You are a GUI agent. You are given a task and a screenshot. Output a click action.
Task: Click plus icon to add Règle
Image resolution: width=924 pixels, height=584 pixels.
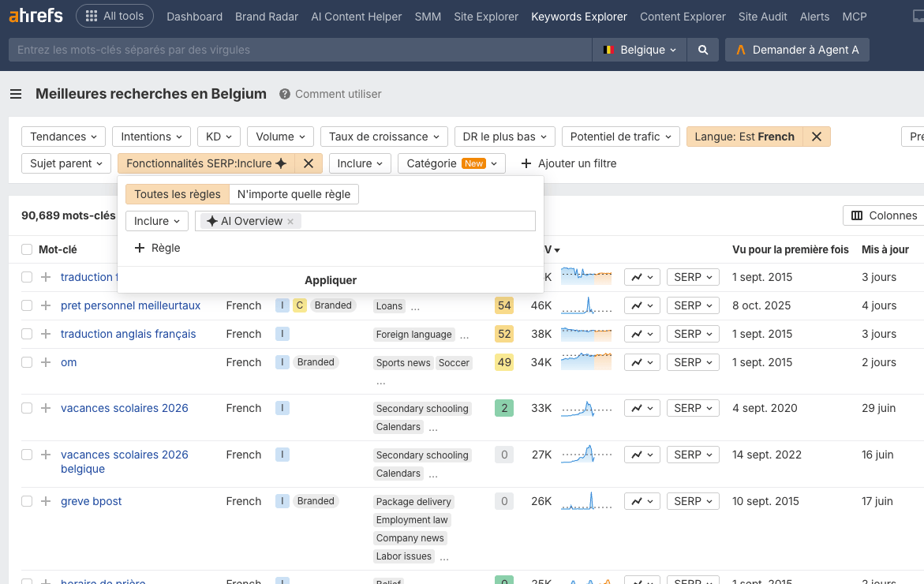pos(140,248)
